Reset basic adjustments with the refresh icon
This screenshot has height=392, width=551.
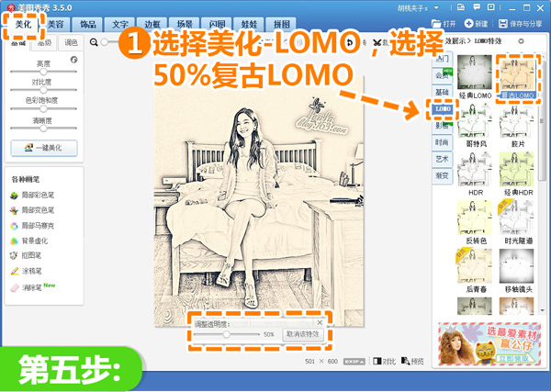pyautogui.click(x=73, y=60)
